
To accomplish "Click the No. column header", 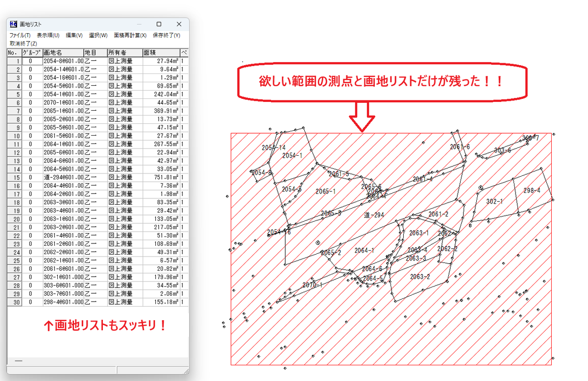I will pos(14,52).
